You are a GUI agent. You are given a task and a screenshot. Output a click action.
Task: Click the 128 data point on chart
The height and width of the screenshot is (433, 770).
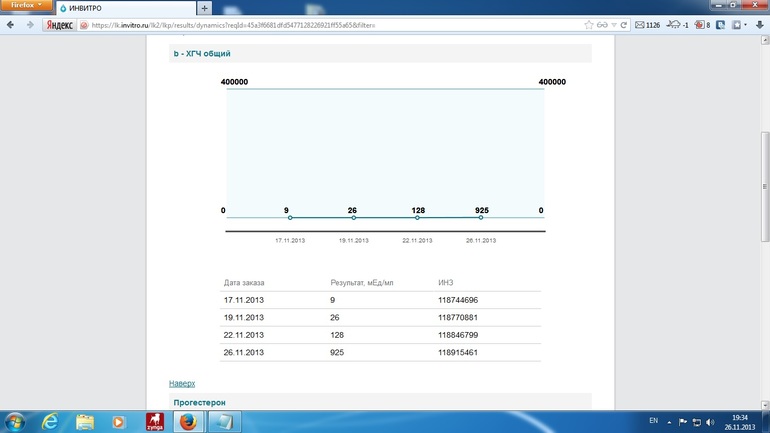coord(417,217)
